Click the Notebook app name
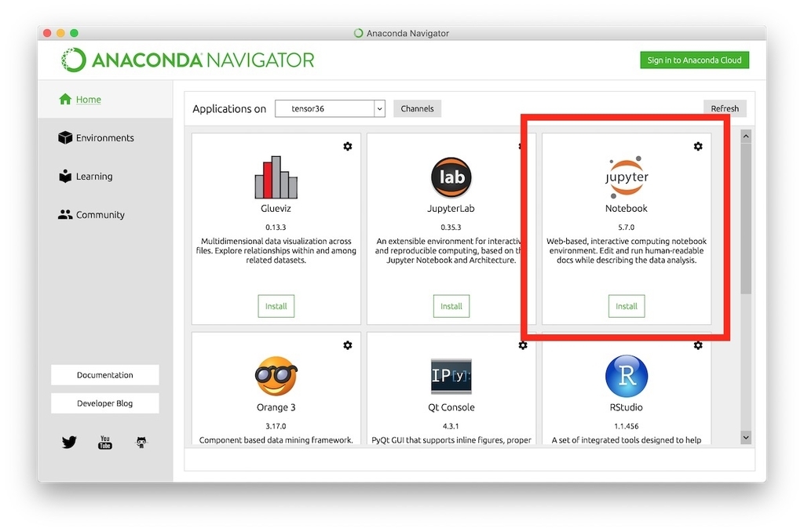804x532 pixels. coord(626,209)
